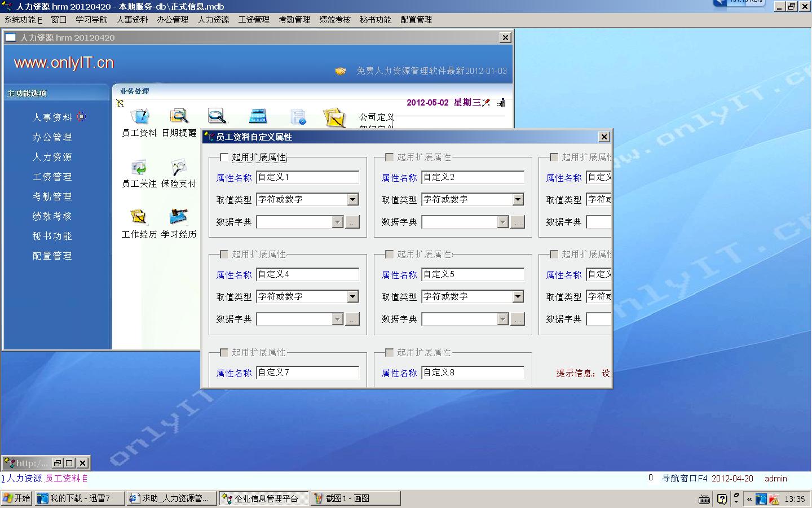This screenshot has height=508, width=812.
Task: Select 考勤管理 in the left sidebar
Action: coord(52,196)
